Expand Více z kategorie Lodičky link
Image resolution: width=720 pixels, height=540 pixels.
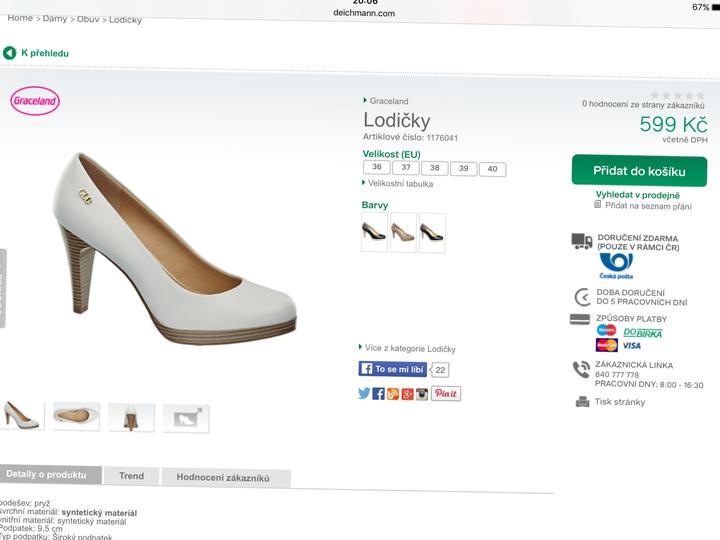(408, 348)
